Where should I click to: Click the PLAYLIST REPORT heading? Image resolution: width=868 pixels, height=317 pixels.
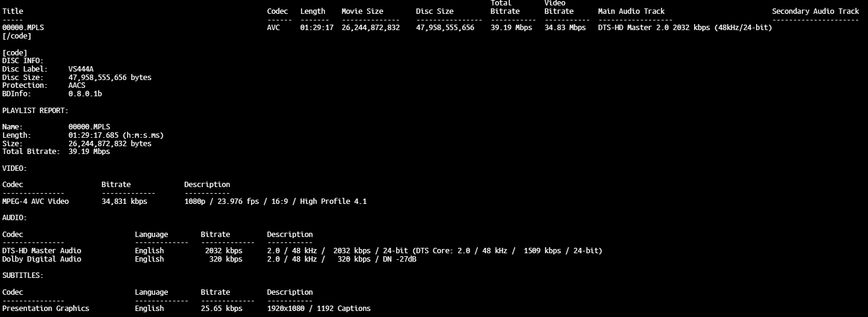pos(36,111)
